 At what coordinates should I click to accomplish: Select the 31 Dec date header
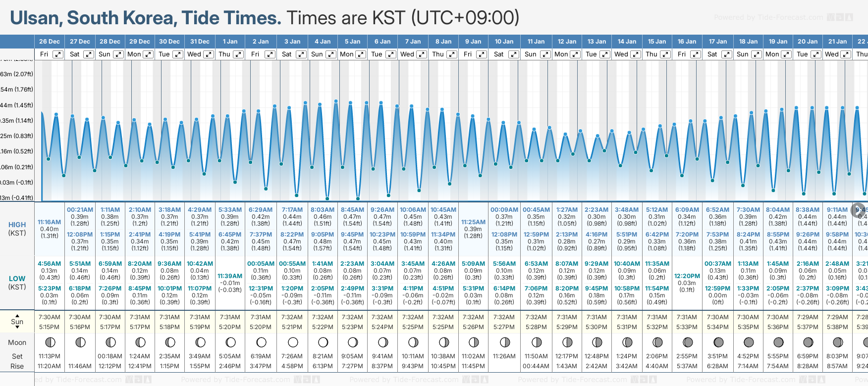(x=200, y=42)
